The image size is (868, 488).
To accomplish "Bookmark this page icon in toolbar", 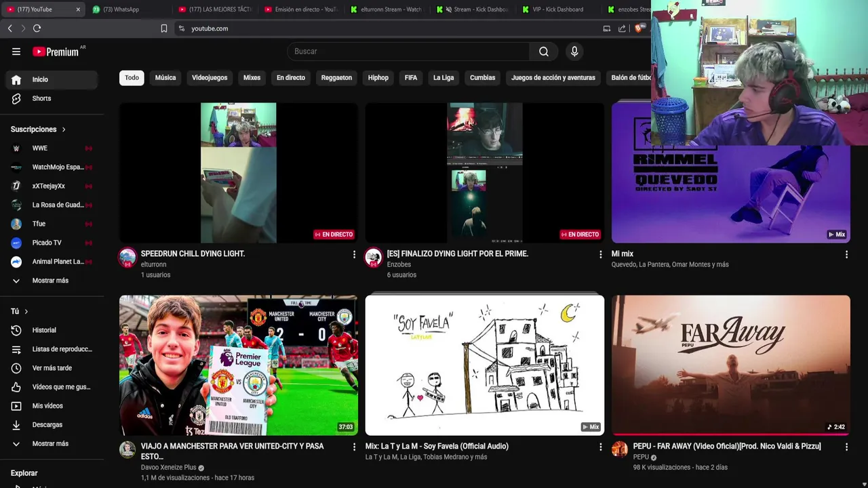I will tap(163, 28).
